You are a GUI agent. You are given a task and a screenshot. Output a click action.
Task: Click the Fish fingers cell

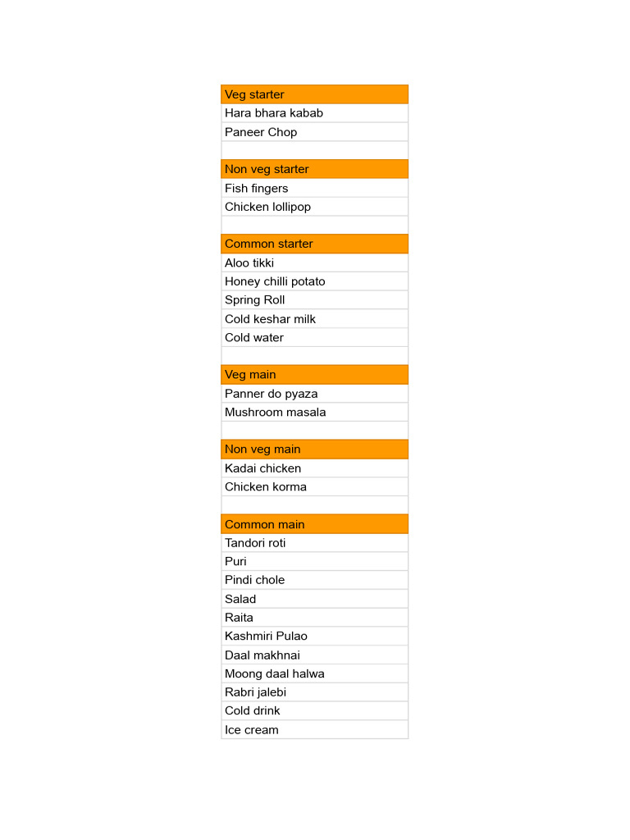tap(314, 188)
